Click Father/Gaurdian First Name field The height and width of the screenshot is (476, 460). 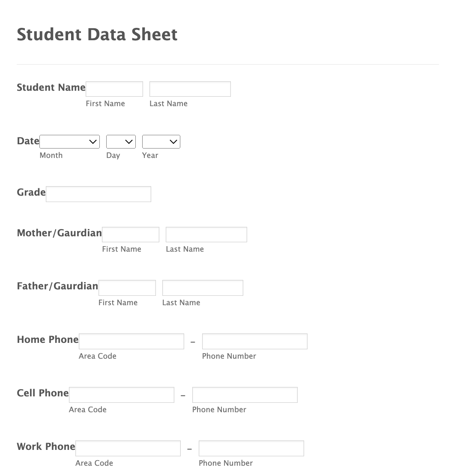click(x=127, y=288)
